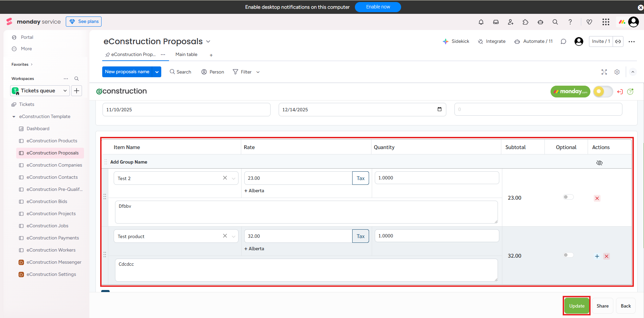The height and width of the screenshot is (318, 644).
Task: Collapse the eConstruction Template tree
Action: (14, 117)
